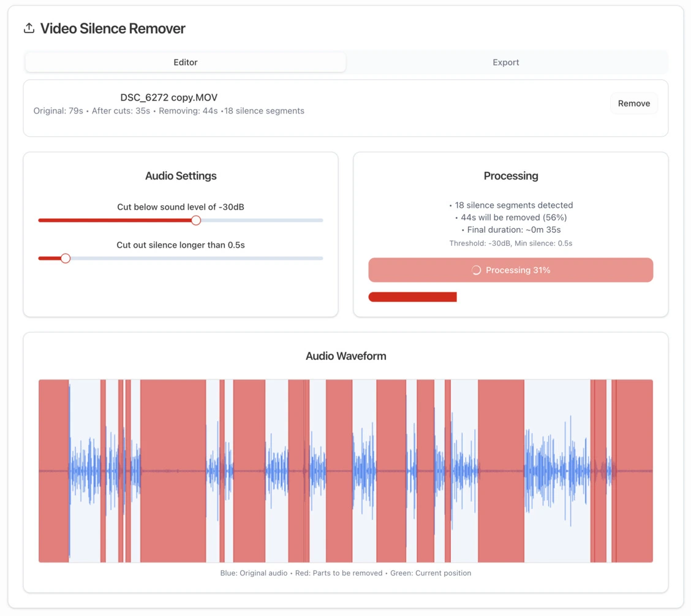Click the unfilled part of the sound level slider track
The height and width of the screenshot is (616, 691).
click(x=262, y=220)
